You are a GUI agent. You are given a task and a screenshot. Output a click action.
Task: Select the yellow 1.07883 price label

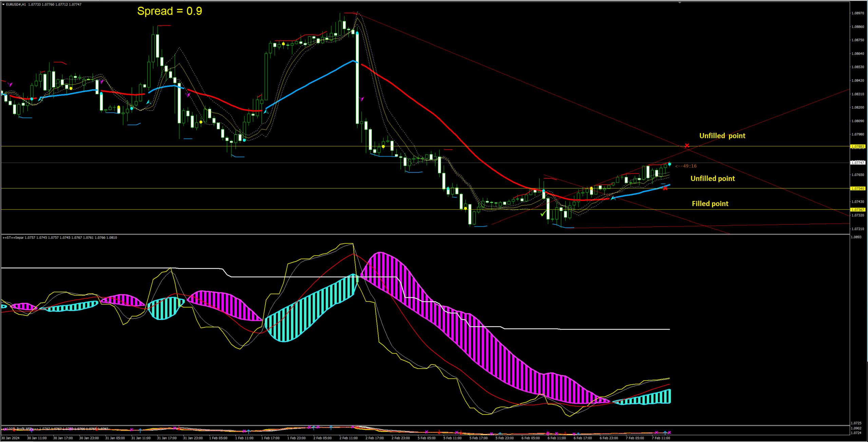tap(857, 147)
